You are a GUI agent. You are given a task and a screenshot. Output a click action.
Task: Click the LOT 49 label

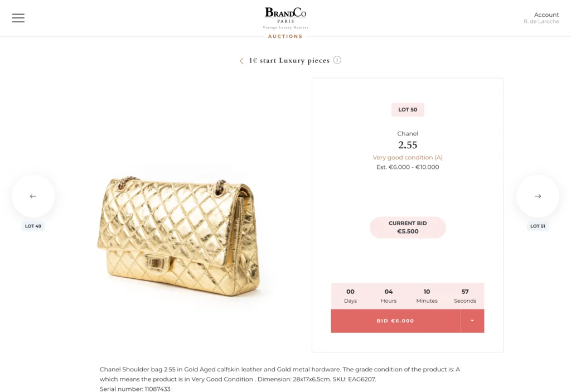[33, 226]
